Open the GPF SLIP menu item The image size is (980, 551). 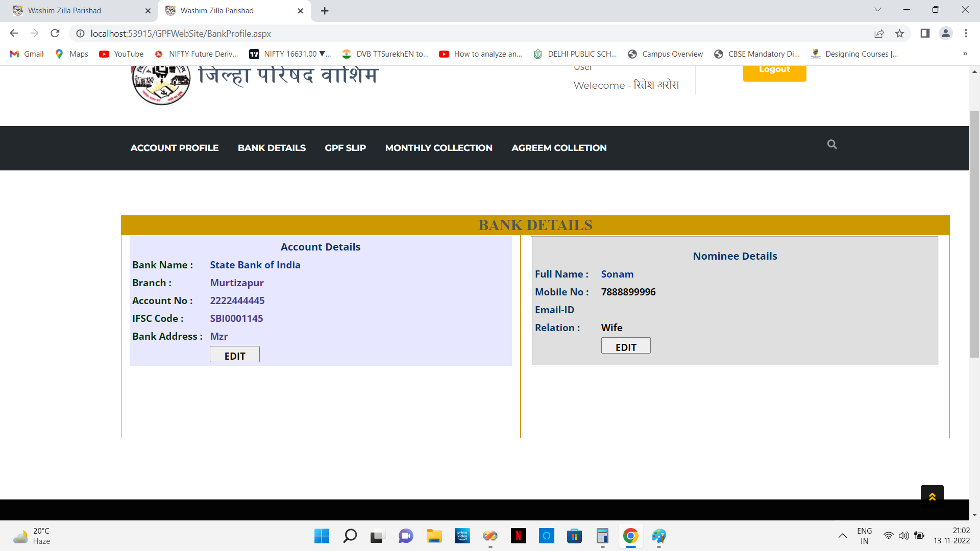pyautogui.click(x=345, y=148)
